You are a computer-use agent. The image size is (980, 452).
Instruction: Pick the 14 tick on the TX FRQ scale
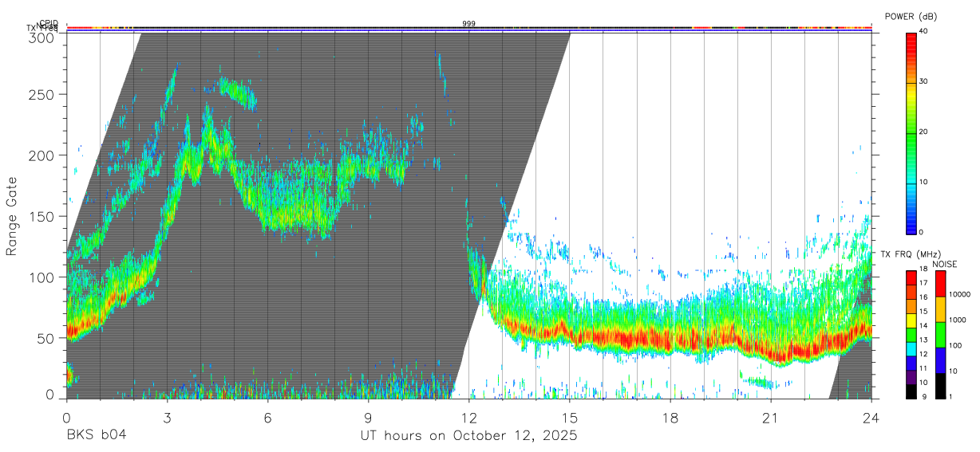click(x=923, y=327)
